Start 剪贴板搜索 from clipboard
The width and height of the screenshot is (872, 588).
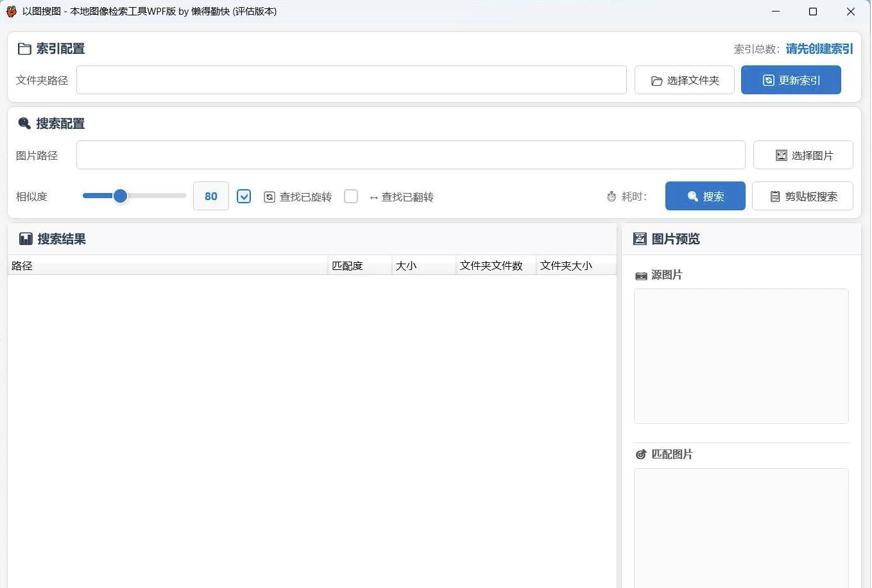802,196
